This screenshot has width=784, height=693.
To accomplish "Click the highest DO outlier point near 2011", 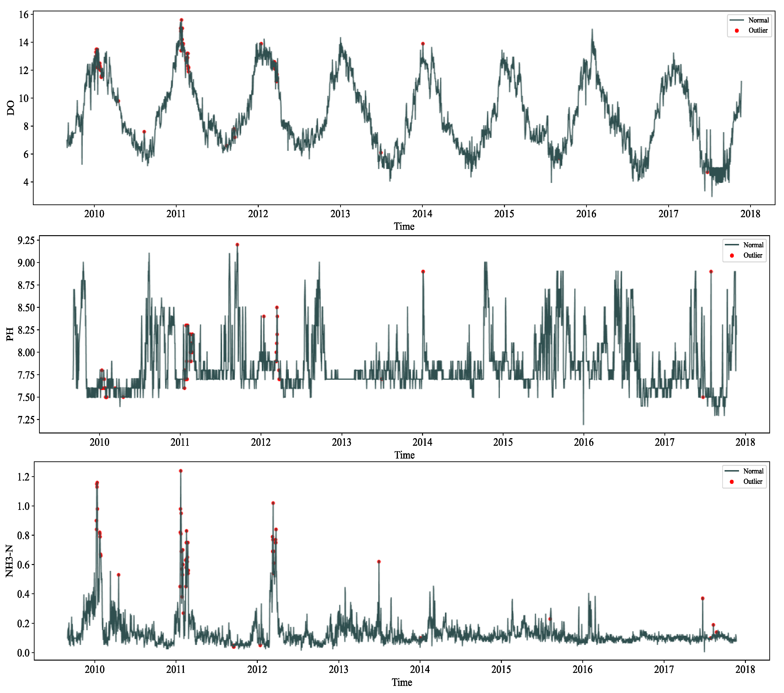I will pyautogui.click(x=181, y=20).
